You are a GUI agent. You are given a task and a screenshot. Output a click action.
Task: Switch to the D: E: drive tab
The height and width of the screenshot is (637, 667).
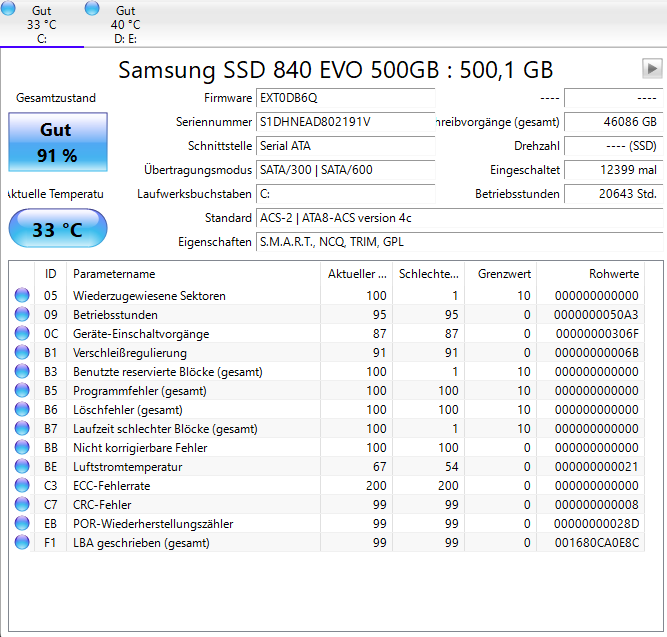[125, 23]
